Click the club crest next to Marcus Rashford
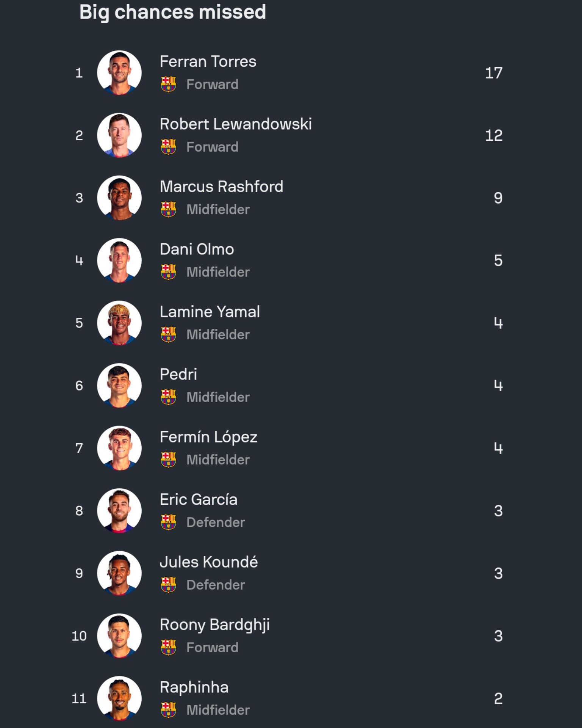582x728 pixels. click(168, 209)
